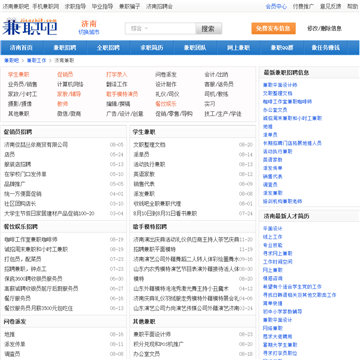The width and height of the screenshot is (360, 360).
Task: Click 毕业指导 in the top bar
Action: point(102,6)
